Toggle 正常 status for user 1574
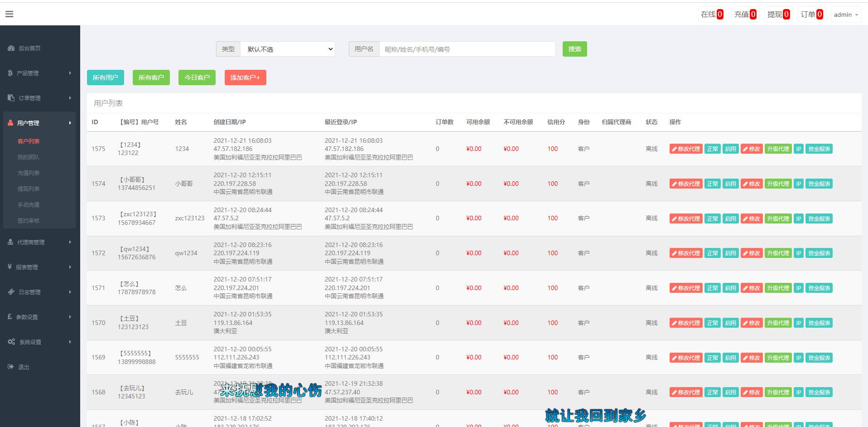The height and width of the screenshot is (427, 868). point(713,184)
